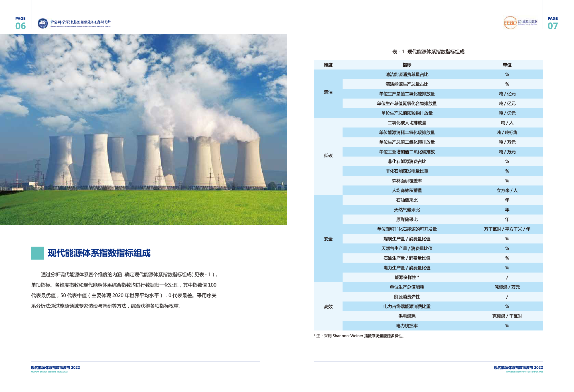Click the row 单位能源消耗二氧化碳排放量
This screenshot has height=392, width=574.
tap(443, 133)
